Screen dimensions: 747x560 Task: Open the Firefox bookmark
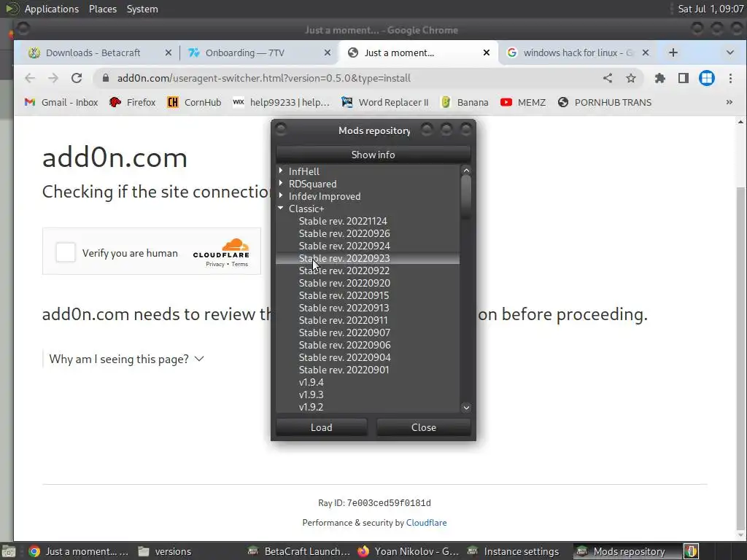pyautogui.click(x=133, y=102)
